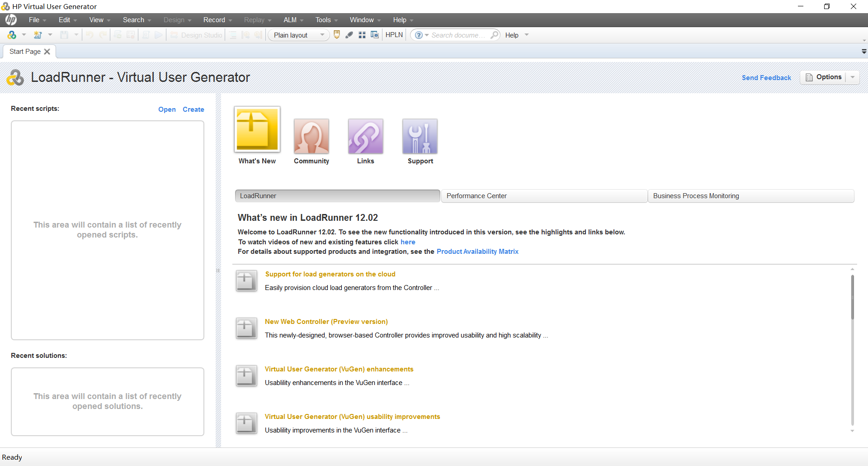The image size is (868, 466).
Task: Click the HPLN toolbar button
Action: click(394, 35)
